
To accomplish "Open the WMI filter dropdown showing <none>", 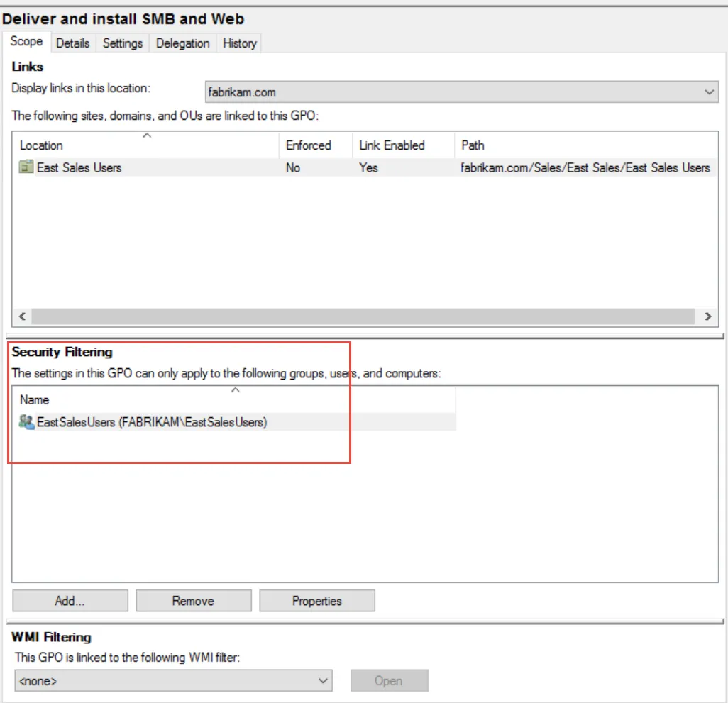I will tap(323, 680).
